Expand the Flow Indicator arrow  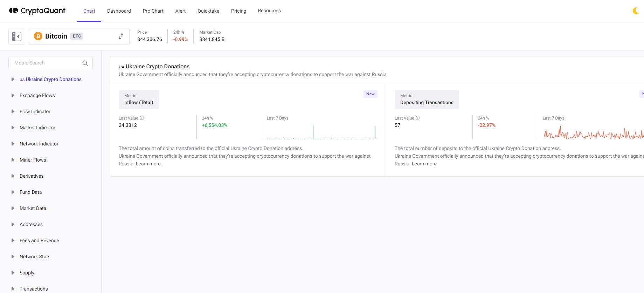(x=13, y=111)
